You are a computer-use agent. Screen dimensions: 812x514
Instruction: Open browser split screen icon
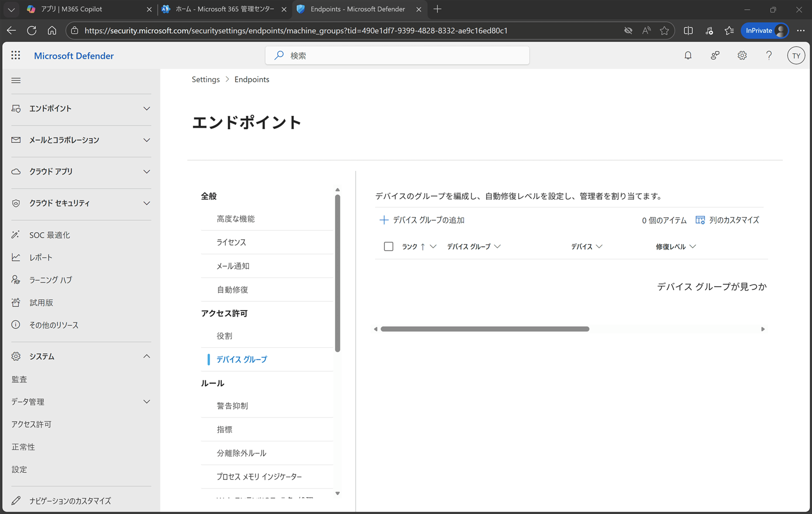pos(688,31)
